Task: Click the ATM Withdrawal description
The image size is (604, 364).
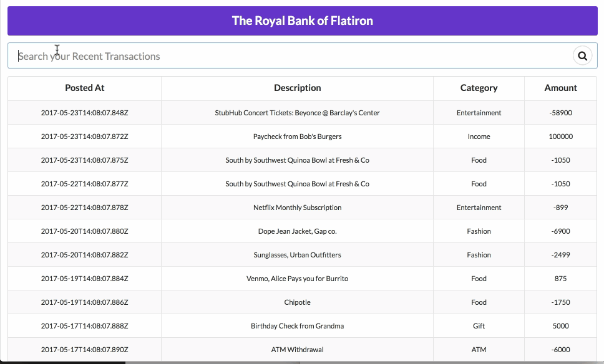Action: 297,350
